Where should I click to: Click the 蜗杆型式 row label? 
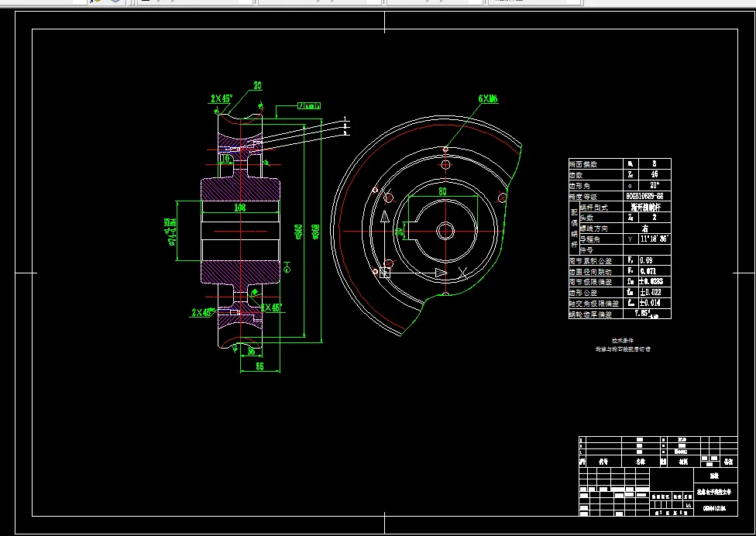click(x=594, y=208)
